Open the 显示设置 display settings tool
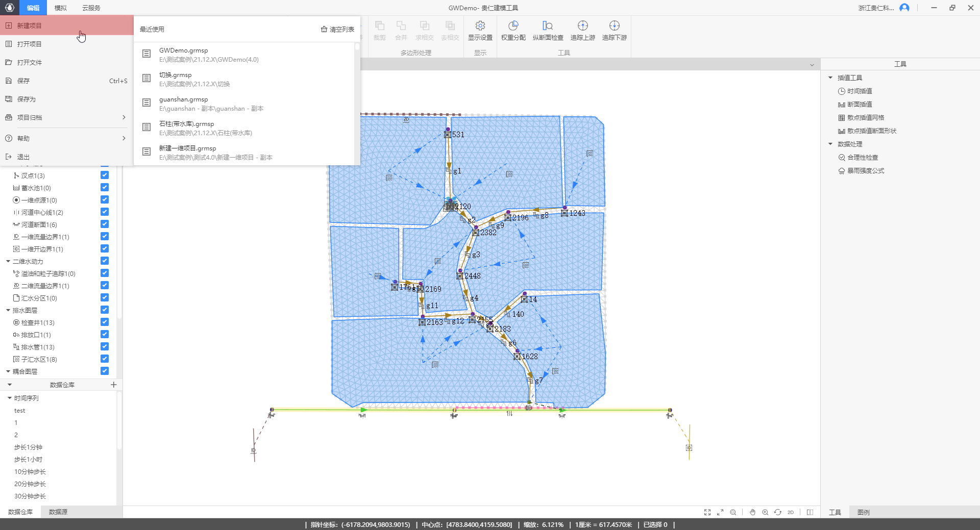 480,31
